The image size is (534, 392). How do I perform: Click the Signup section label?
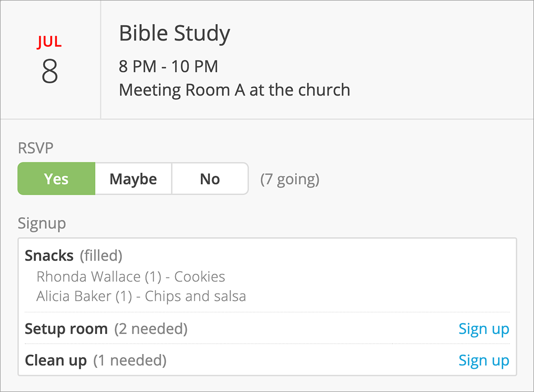[42, 223]
